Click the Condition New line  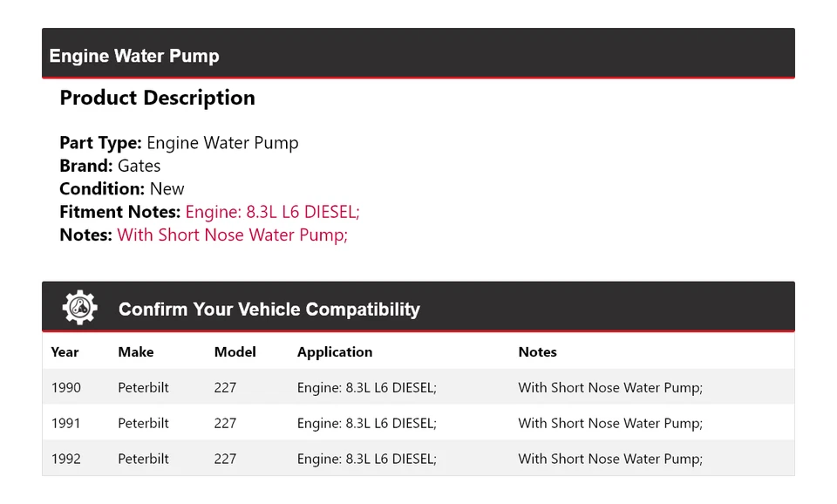coord(122,189)
